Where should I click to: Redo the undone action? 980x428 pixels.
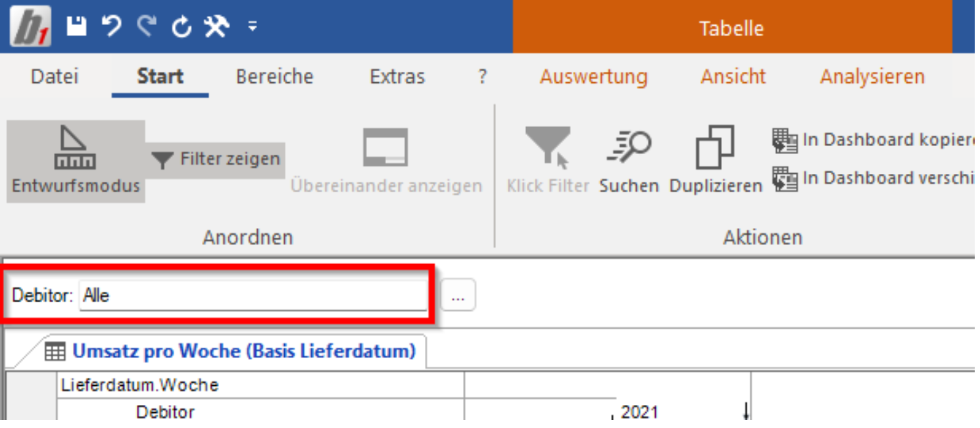tap(146, 27)
